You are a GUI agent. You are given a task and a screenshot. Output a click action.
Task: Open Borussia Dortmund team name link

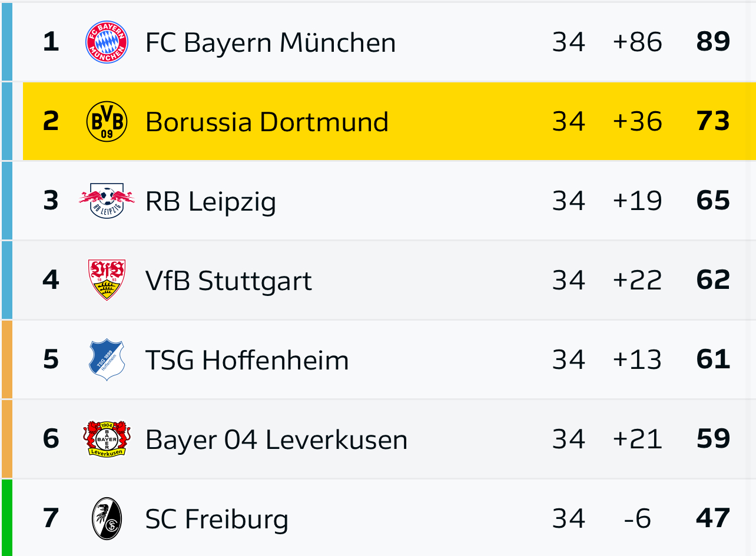267,122
